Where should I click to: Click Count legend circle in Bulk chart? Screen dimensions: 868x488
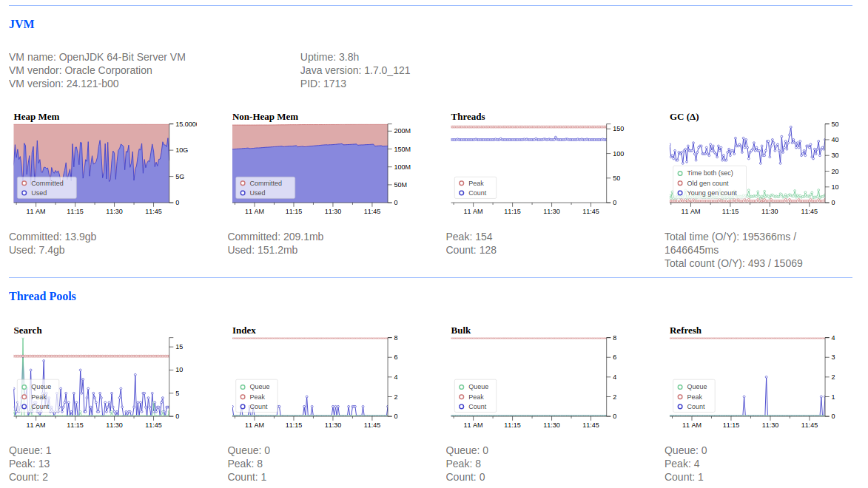click(462, 407)
